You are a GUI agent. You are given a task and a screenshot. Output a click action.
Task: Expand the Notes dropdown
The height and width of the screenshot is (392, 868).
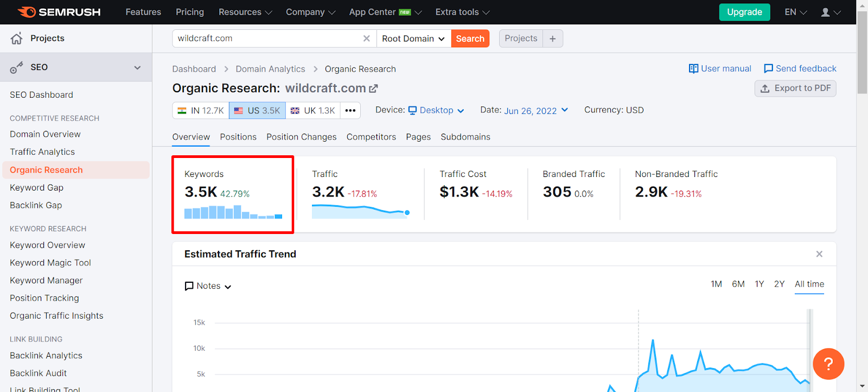(x=208, y=286)
